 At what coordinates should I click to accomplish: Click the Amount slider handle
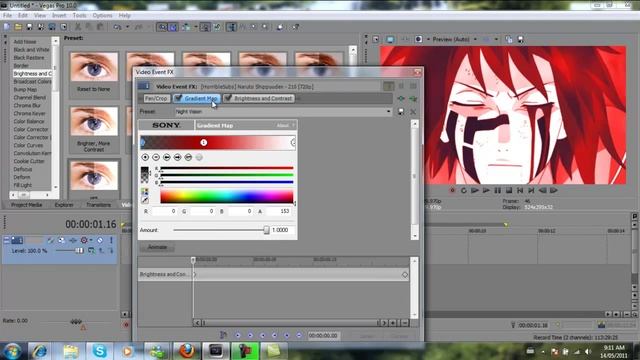coord(266,230)
